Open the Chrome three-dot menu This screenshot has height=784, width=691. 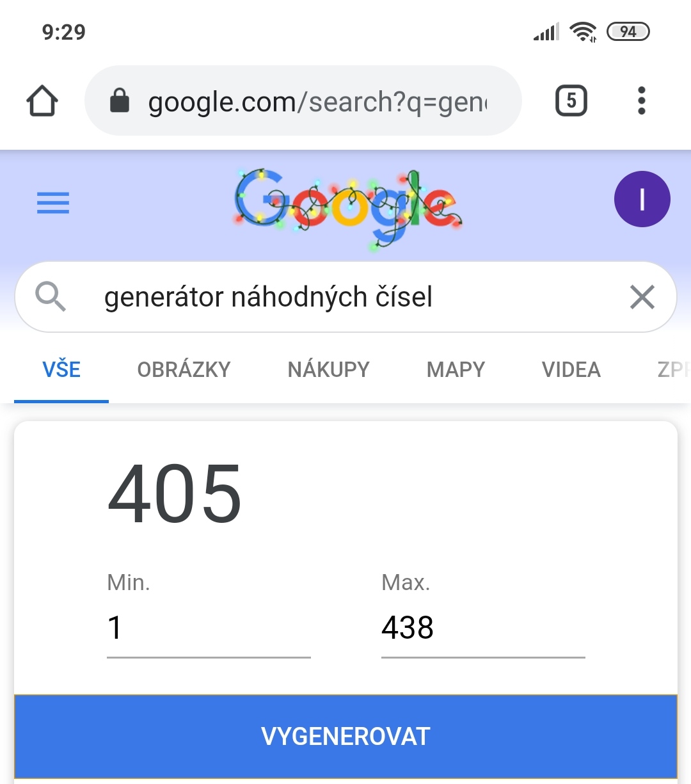click(641, 100)
